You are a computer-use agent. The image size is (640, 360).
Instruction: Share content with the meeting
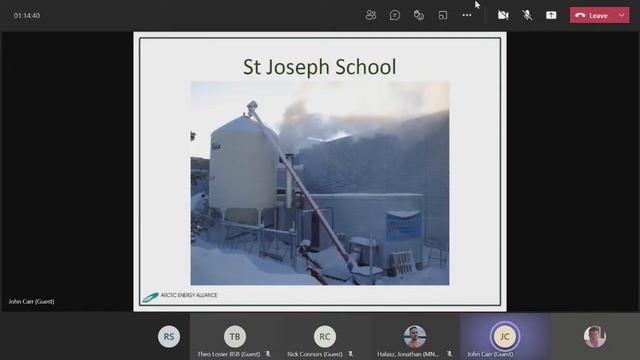551,16
